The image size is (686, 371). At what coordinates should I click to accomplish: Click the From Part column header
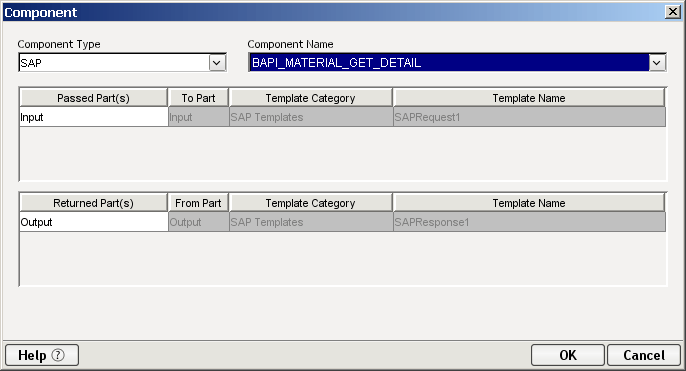(x=198, y=203)
